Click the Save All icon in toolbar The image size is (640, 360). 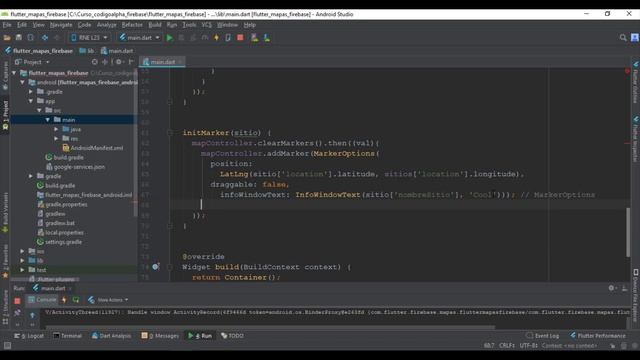[x=19, y=38]
